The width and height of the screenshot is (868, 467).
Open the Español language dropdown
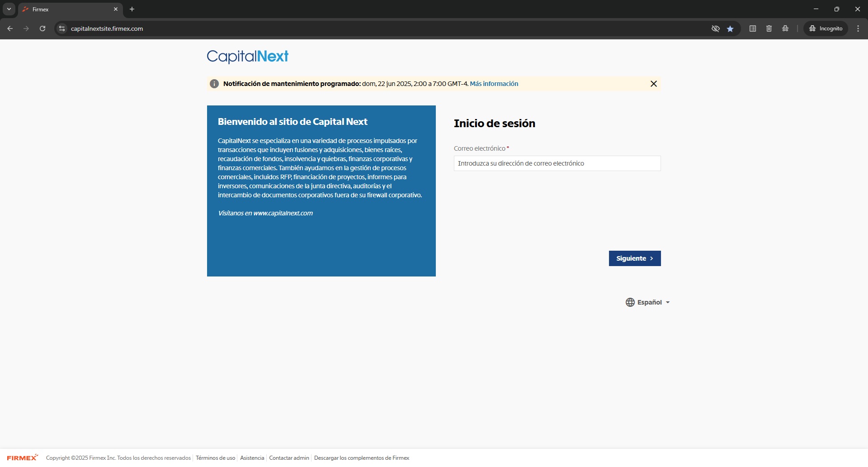[x=648, y=302]
